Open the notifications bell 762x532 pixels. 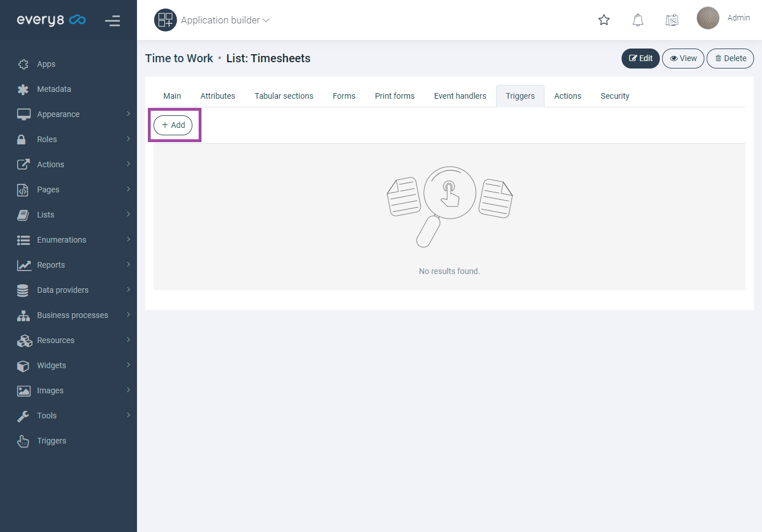[x=638, y=20]
